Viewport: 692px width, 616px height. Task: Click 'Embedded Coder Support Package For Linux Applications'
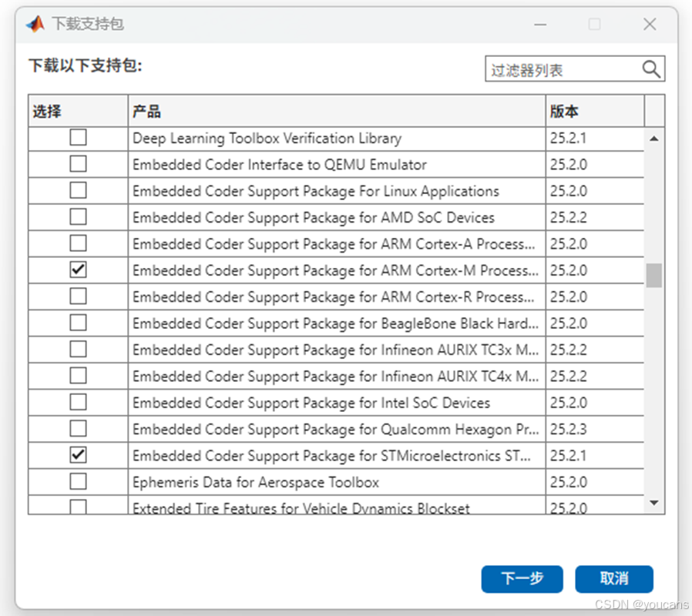[315, 192]
